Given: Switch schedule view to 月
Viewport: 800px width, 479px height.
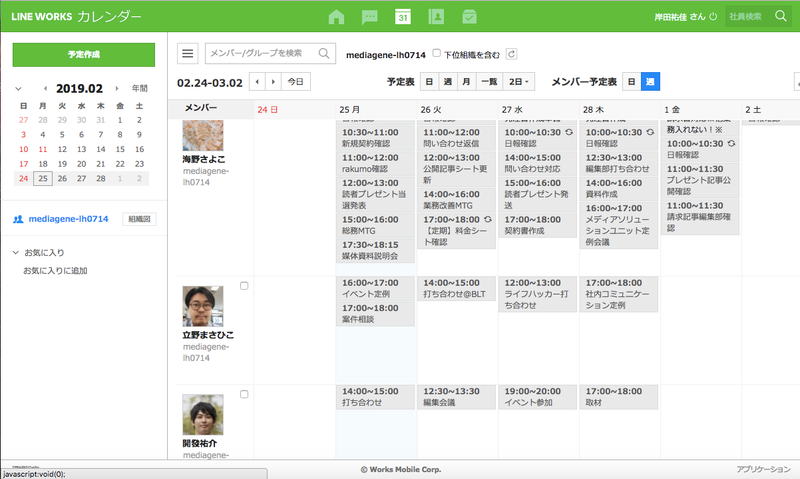Looking at the screenshot, I should [x=466, y=81].
